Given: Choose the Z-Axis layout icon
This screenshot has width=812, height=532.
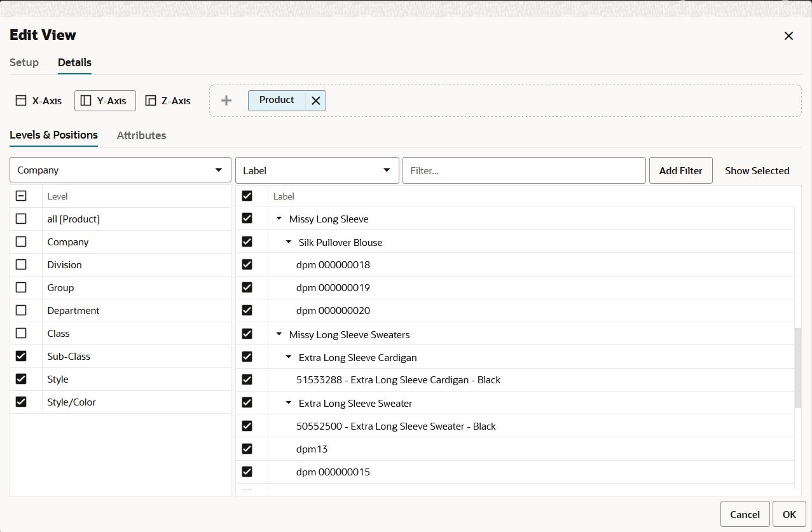Looking at the screenshot, I should click(x=151, y=100).
